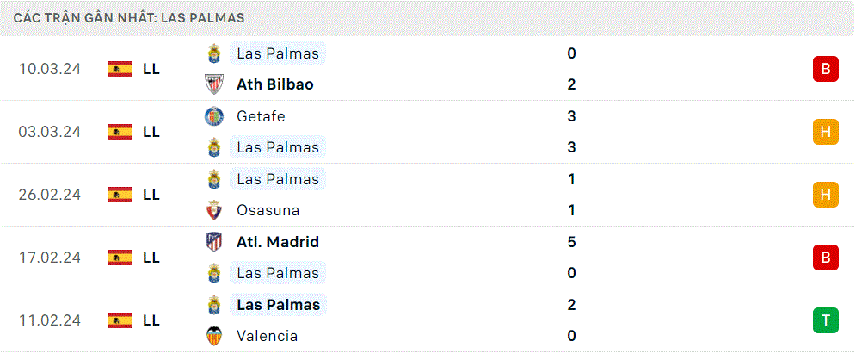This screenshot has width=868, height=354.
Task: Open the Valencia team name
Action: click(x=267, y=336)
